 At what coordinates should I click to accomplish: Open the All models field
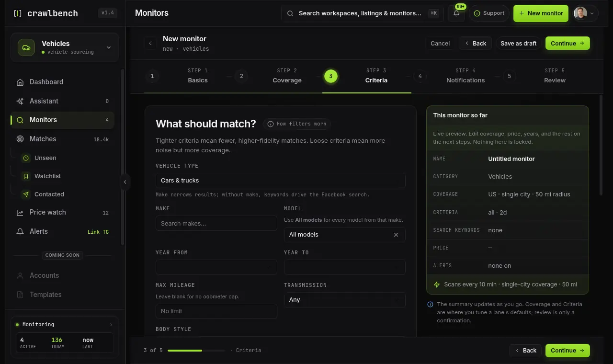coord(345,235)
